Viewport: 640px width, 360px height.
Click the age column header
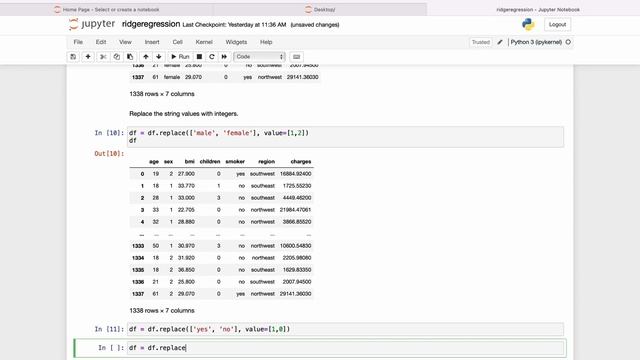(x=154, y=162)
